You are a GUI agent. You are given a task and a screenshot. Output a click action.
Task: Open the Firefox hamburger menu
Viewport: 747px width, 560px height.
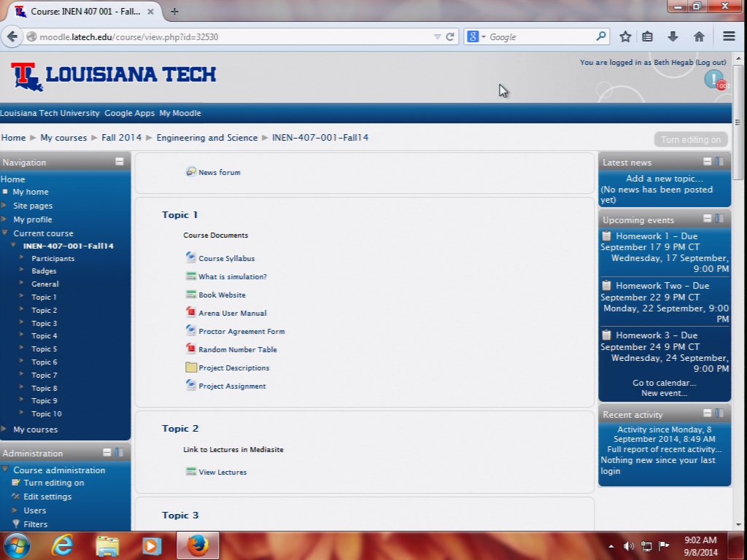pos(729,36)
